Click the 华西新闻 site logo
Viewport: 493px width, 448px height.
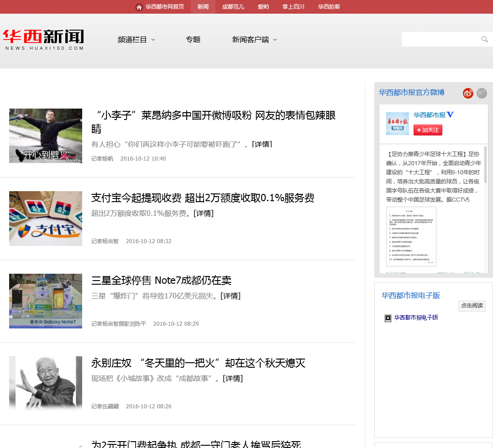(43, 40)
